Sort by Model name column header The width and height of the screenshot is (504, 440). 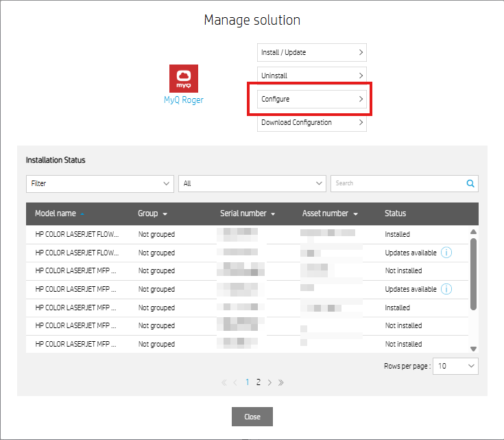coord(56,213)
